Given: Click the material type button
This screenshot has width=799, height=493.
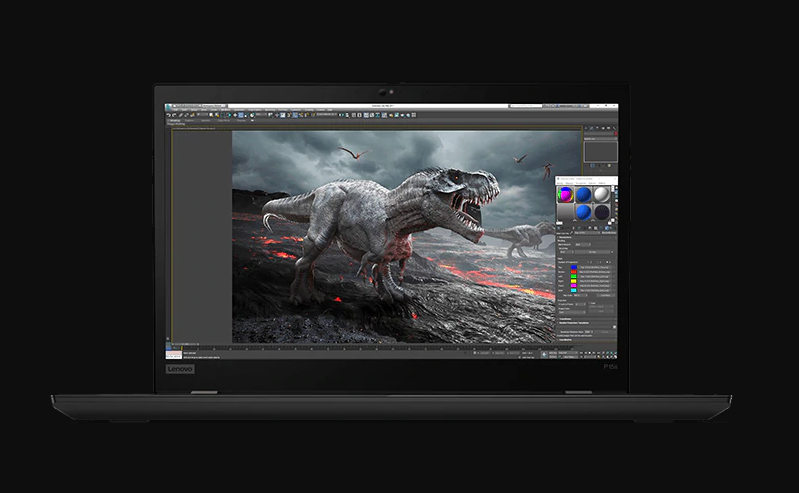Looking at the screenshot, I should [x=609, y=232].
